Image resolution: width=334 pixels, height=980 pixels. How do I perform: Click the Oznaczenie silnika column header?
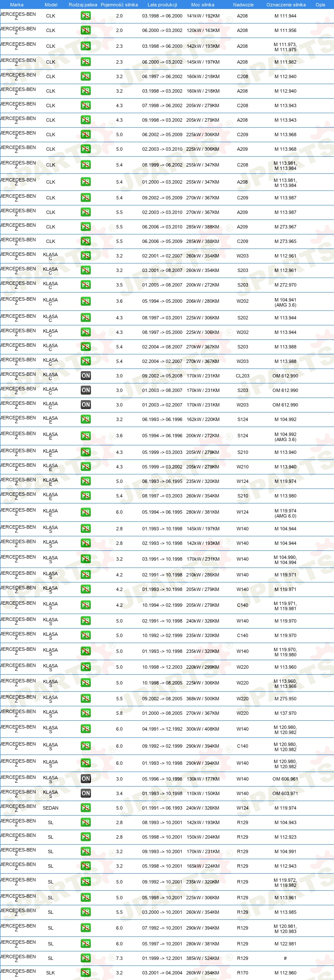pos(286,5)
